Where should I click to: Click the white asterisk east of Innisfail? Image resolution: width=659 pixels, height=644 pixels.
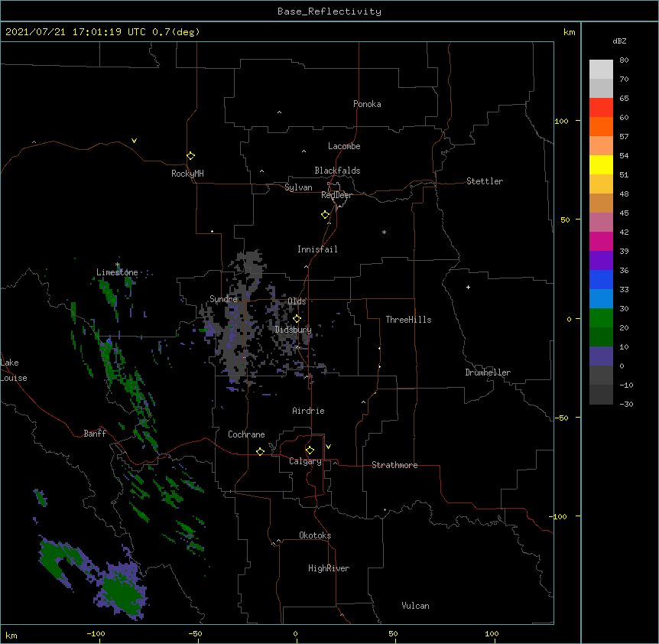coord(384,232)
